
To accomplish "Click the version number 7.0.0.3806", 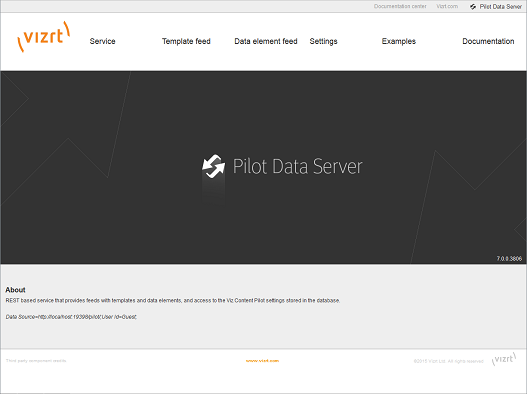I will pyautogui.click(x=509, y=259).
